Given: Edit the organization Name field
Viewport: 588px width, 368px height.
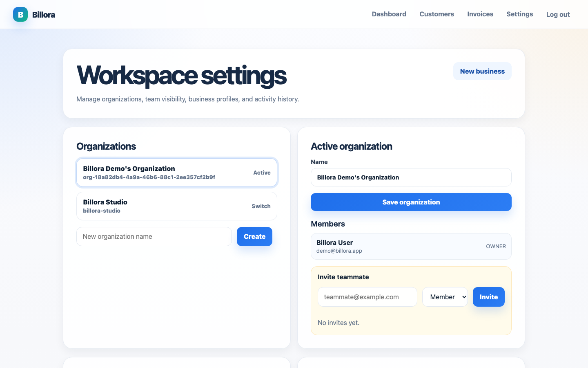Looking at the screenshot, I should click(411, 177).
